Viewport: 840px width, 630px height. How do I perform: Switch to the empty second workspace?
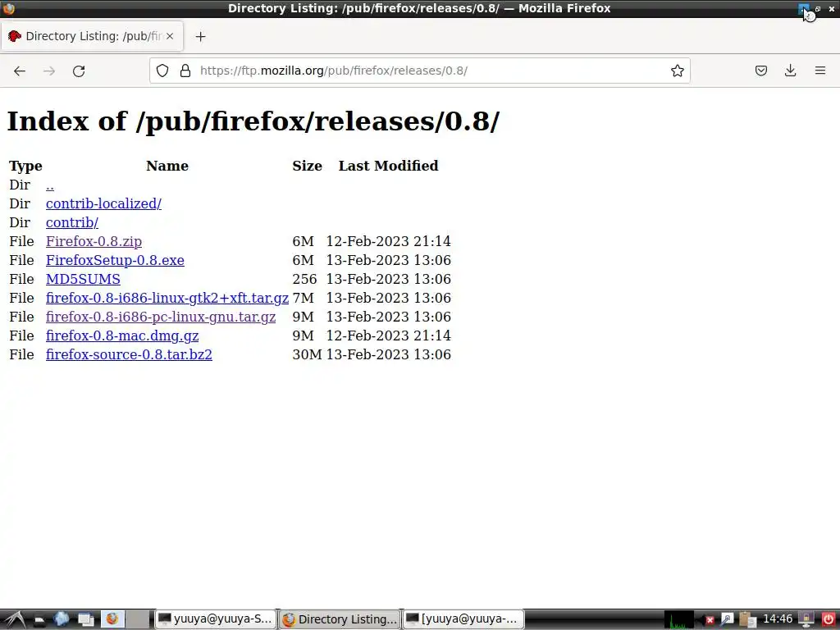(x=138, y=619)
